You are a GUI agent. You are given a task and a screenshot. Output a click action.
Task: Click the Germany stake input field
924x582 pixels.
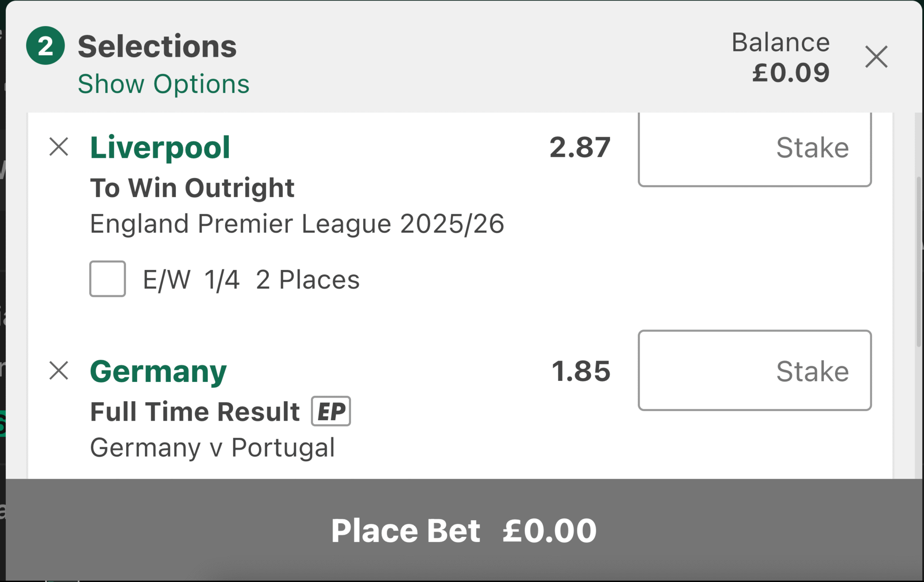coord(755,370)
